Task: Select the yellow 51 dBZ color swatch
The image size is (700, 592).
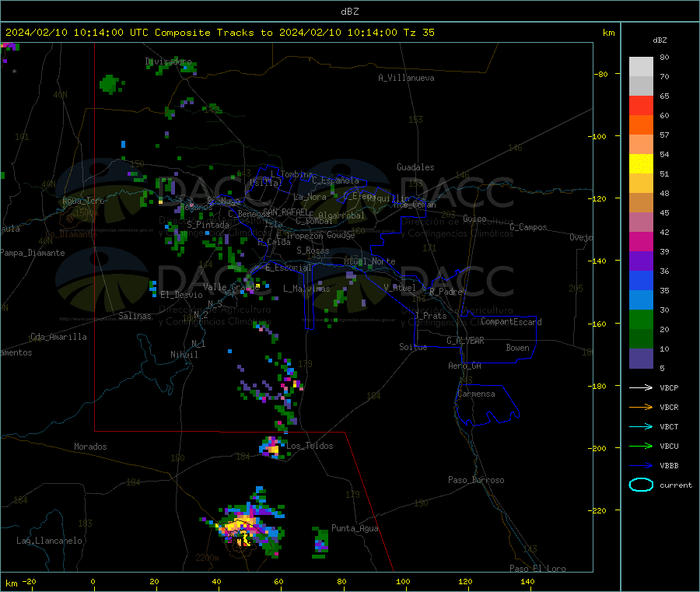Action: 641,164
